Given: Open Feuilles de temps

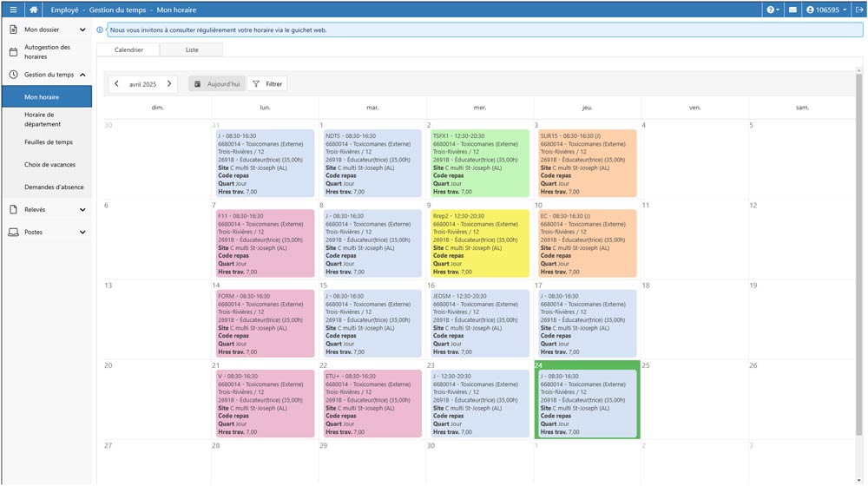Looking at the screenshot, I should 49,142.
